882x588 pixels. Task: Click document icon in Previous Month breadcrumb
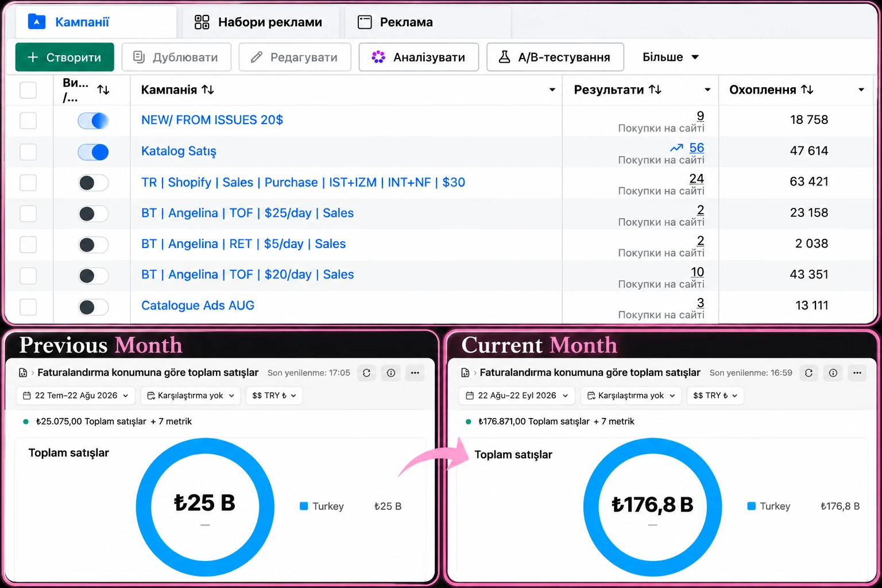coord(23,373)
